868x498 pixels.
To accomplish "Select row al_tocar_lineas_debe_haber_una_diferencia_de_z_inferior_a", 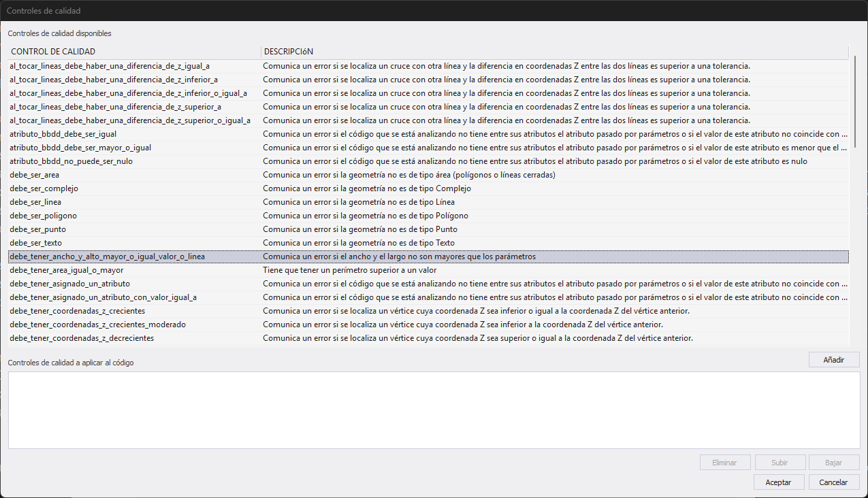I will coord(428,80).
